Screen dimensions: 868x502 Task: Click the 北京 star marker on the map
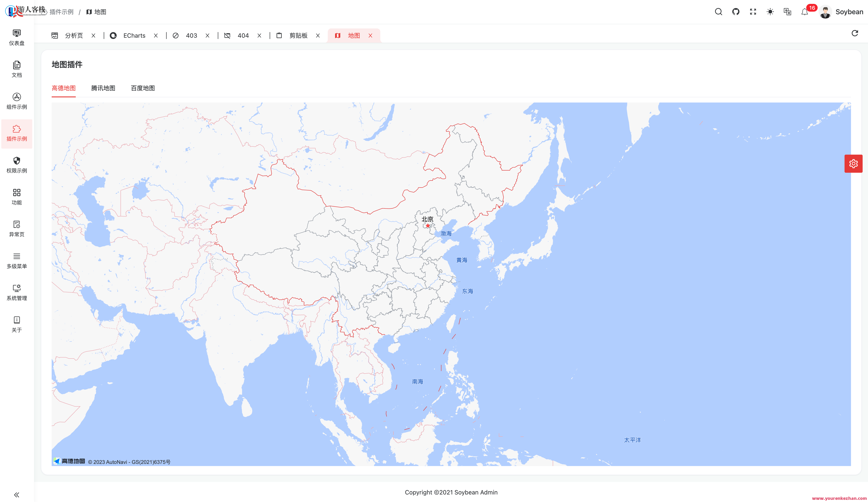click(x=427, y=226)
